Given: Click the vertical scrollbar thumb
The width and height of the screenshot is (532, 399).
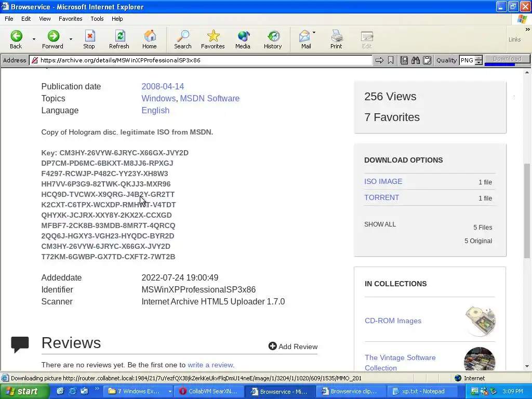Looking at the screenshot, I should [527, 211].
